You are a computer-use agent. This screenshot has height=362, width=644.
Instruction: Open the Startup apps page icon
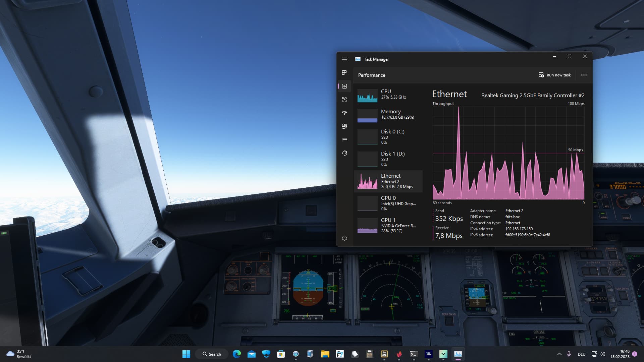click(344, 113)
